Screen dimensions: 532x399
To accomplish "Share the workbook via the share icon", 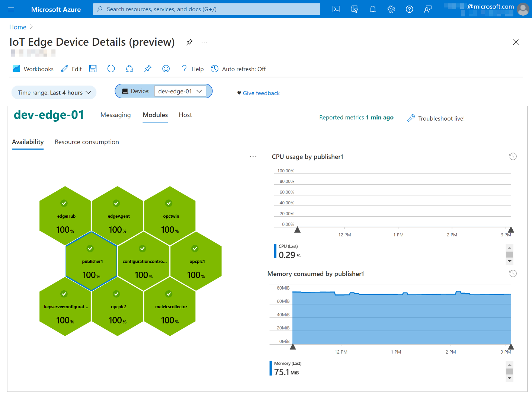I will click(x=129, y=68).
